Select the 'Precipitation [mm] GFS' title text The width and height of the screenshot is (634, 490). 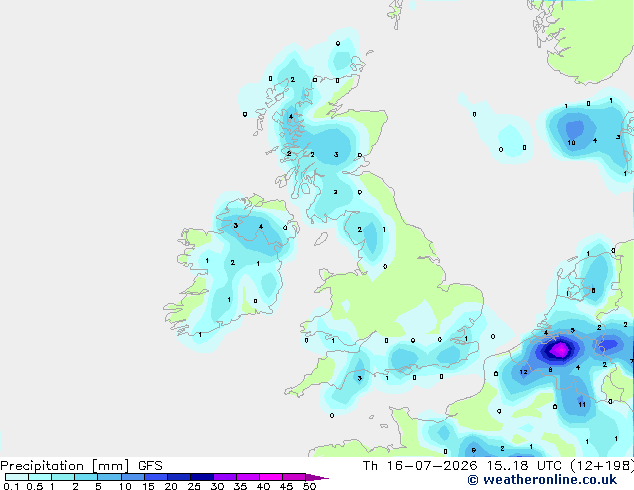81,466
